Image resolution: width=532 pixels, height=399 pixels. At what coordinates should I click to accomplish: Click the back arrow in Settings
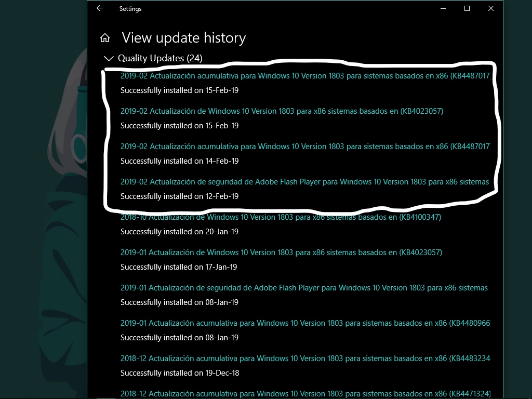coord(99,8)
